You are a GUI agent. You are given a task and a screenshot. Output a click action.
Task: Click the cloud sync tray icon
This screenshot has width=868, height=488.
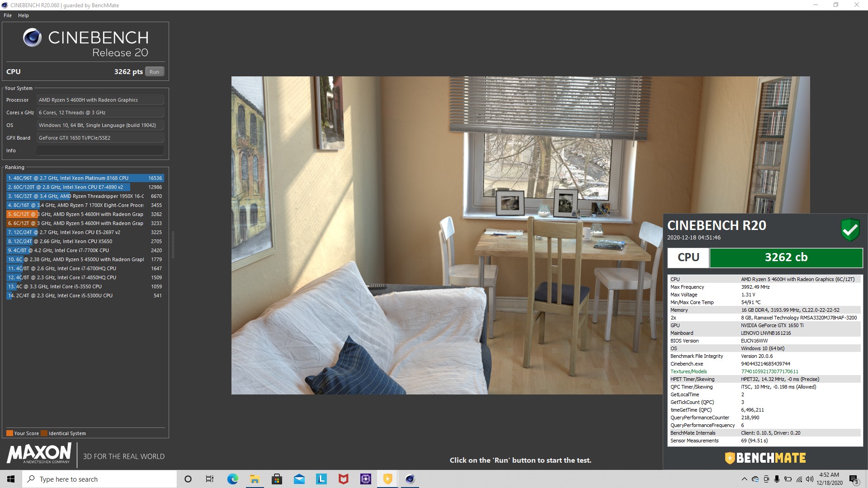point(755,479)
